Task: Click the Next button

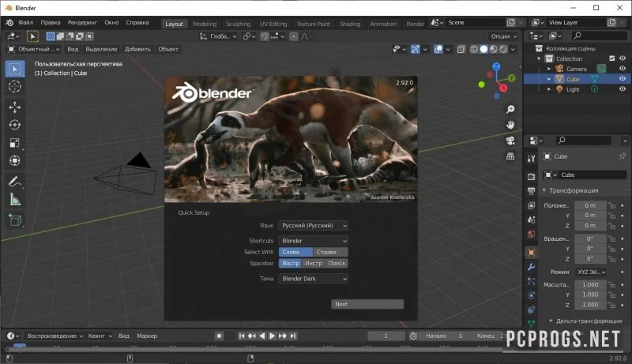Action: (367, 304)
